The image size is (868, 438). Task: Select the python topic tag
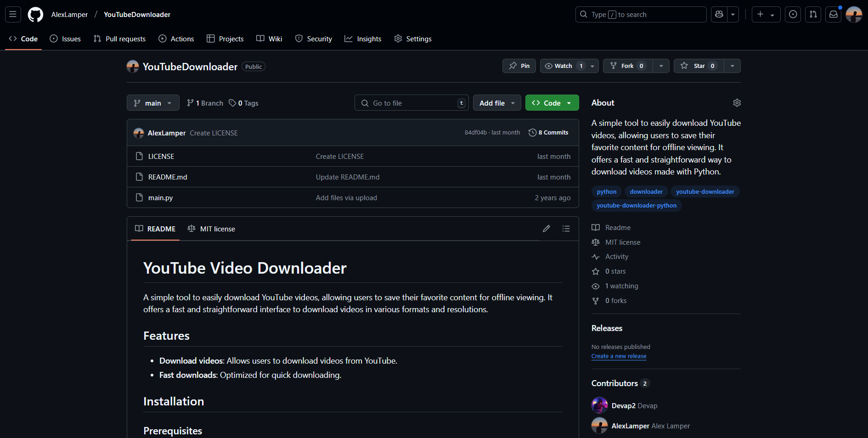[x=607, y=191]
